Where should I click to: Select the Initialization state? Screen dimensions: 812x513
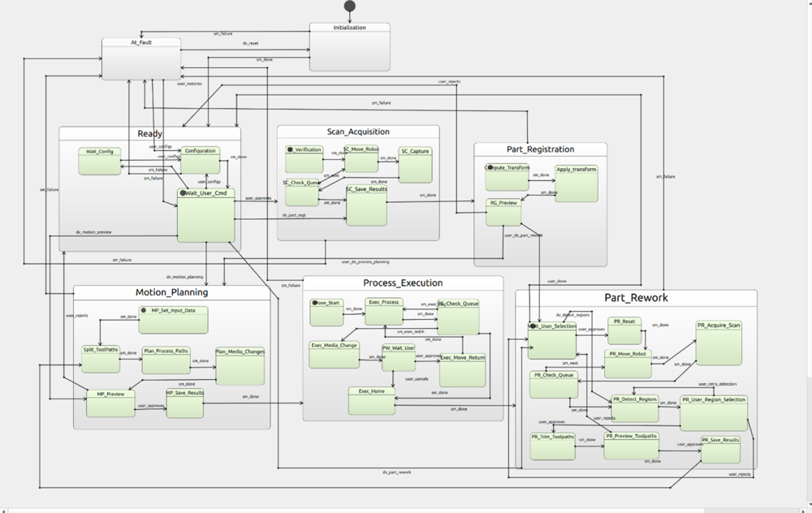[349, 46]
